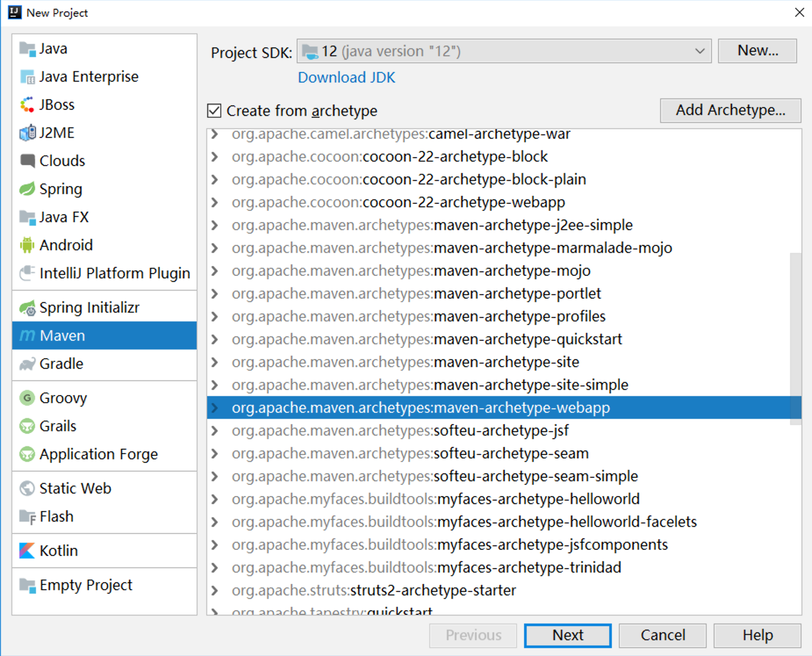This screenshot has width=812, height=656.
Task: Follow the Download JDK link
Action: click(347, 78)
